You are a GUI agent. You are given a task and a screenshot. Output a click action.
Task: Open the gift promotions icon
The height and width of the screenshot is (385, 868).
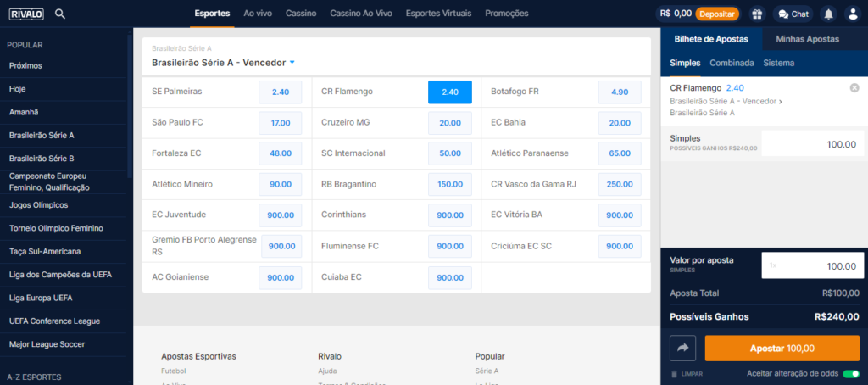(756, 14)
